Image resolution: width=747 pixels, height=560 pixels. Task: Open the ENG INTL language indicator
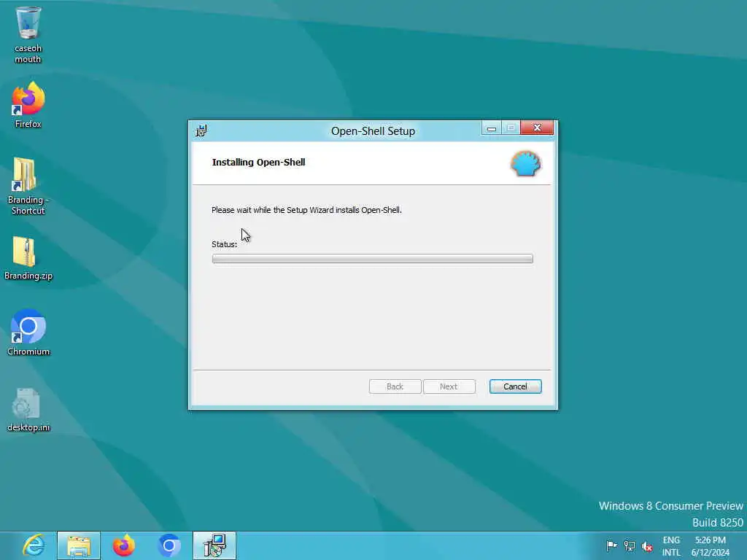671,546
